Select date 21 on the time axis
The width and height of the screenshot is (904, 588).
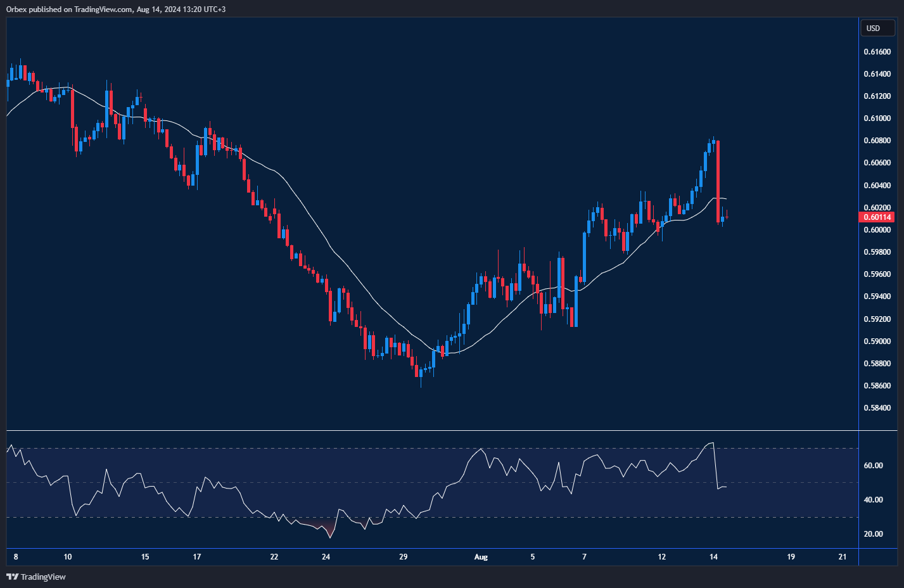click(843, 557)
